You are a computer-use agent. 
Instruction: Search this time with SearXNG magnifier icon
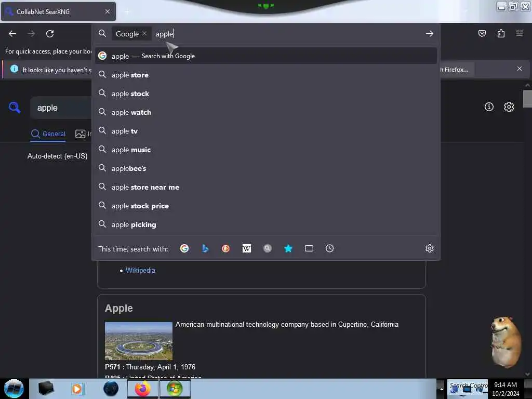coord(268,248)
